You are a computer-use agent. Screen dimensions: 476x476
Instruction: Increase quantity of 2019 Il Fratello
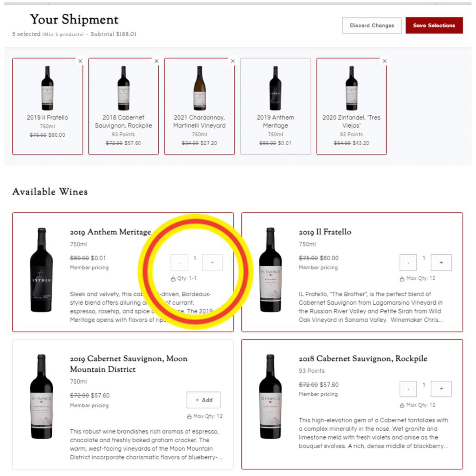[x=441, y=262]
